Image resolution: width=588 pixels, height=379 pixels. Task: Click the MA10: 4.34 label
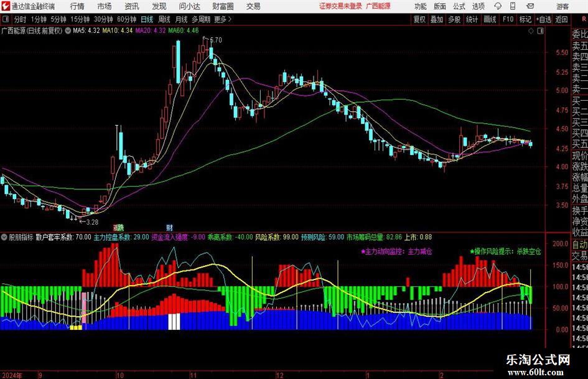pos(118,30)
